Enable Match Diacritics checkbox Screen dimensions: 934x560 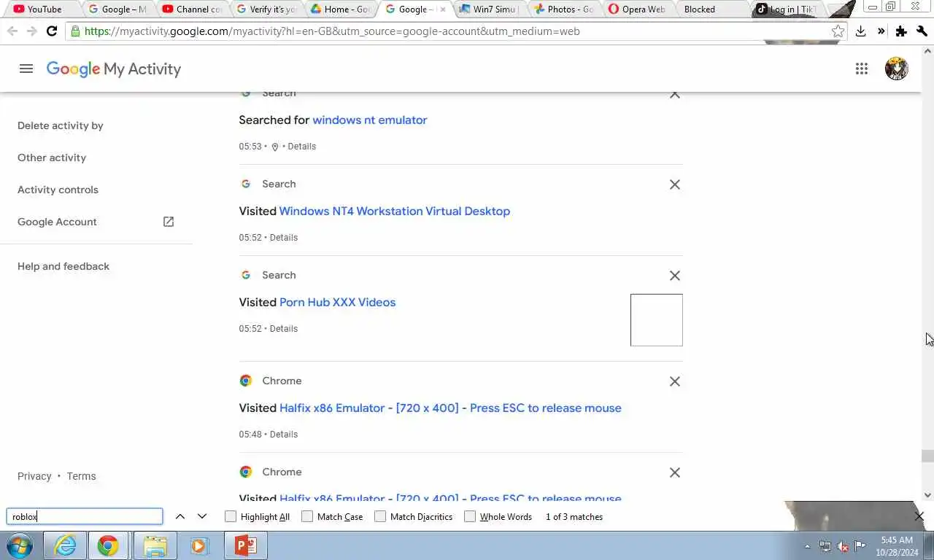(380, 516)
